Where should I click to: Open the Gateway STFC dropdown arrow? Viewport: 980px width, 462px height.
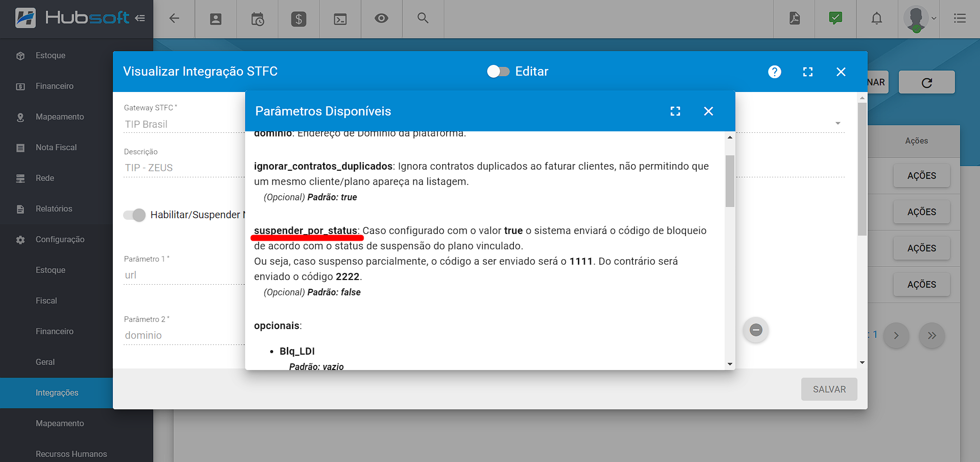tap(838, 124)
